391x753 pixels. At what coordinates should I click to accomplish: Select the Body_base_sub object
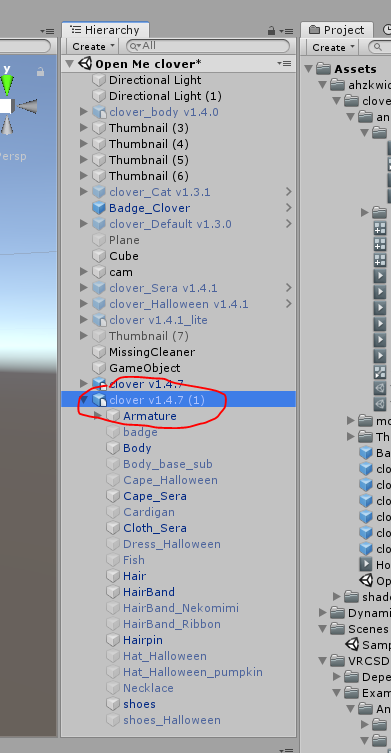(168, 464)
